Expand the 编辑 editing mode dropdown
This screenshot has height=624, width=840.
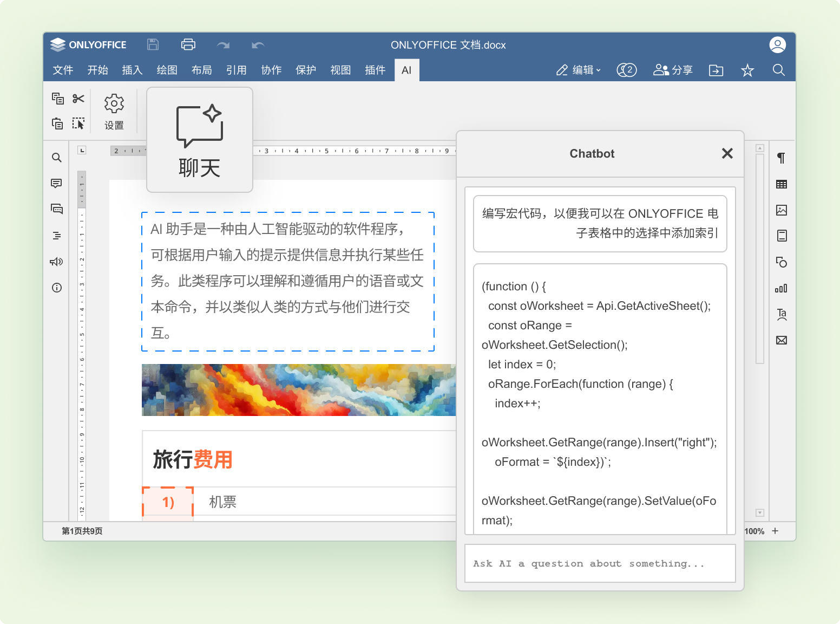(x=579, y=70)
